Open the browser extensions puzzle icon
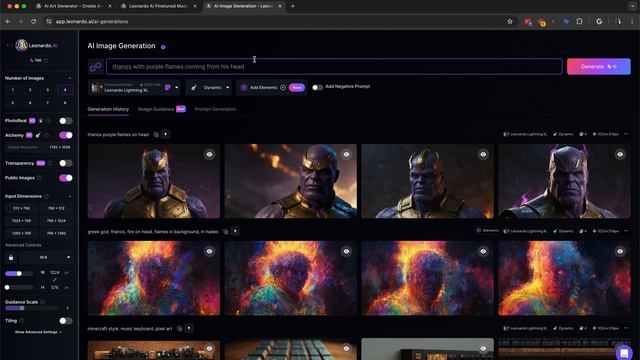The height and width of the screenshot is (360, 640). click(579, 21)
